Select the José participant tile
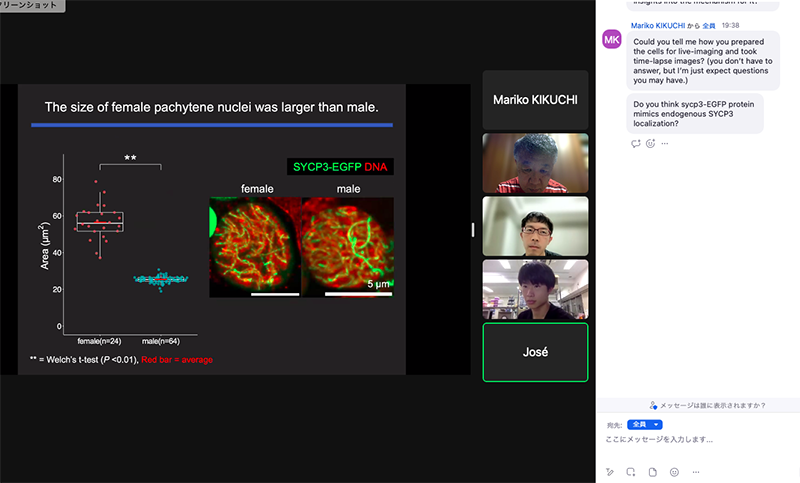Image resolution: width=800 pixels, height=483 pixels. pyautogui.click(x=535, y=352)
